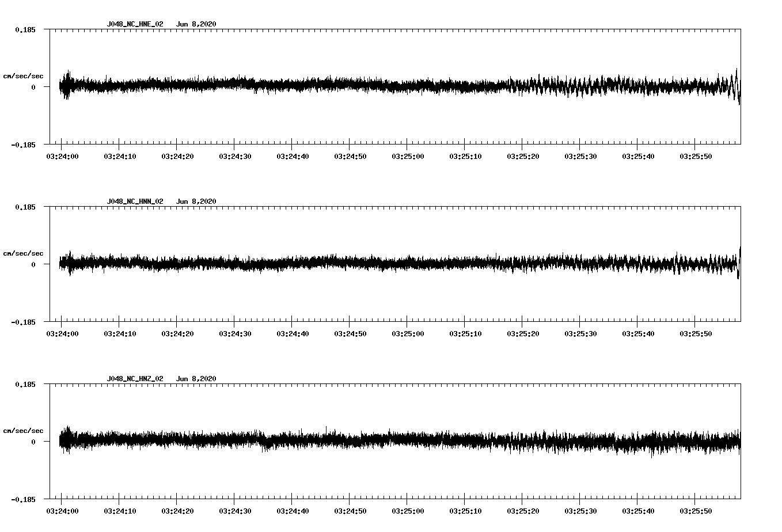Image resolution: width=782 pixels, height=532 pixels.
Task: Click 03:24:40 time label under HNE plot
Action: tap(292, 156)
